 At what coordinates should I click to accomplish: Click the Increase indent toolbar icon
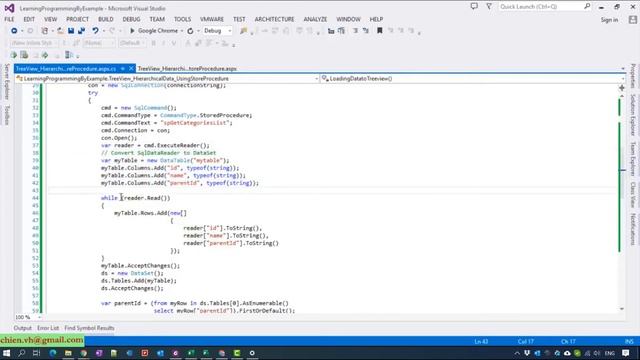pos(366,31)
